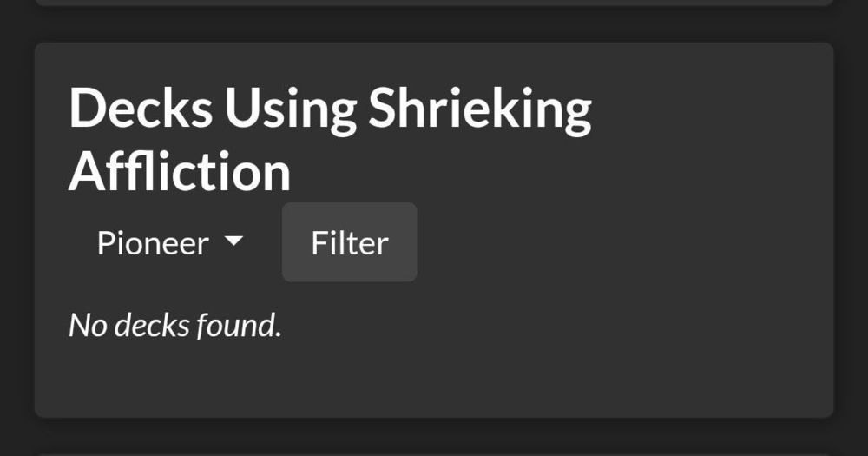Apply the deck filter with Filter
868x456 pixels.
pos(349,242)
